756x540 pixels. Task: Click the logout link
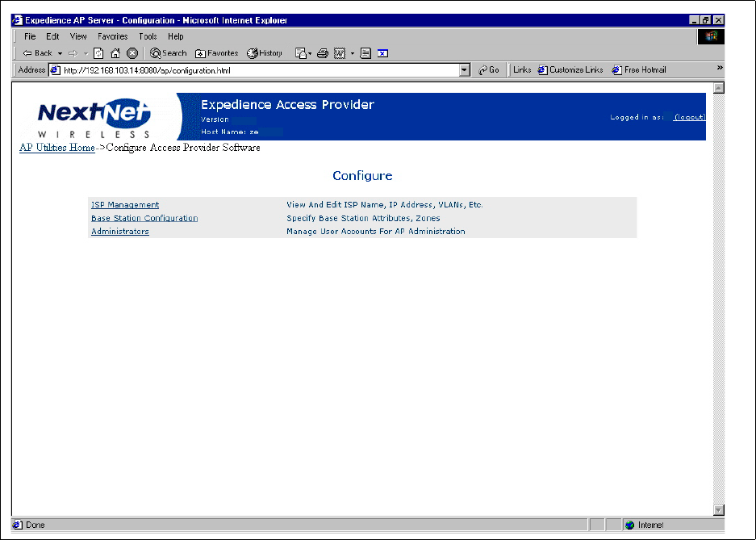click(690, 117)
